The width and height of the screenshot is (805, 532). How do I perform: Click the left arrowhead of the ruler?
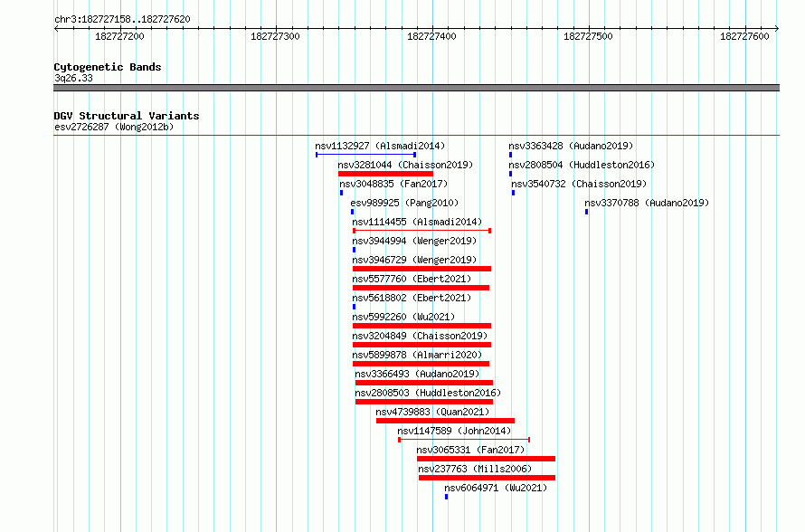(x=56, y=29)
